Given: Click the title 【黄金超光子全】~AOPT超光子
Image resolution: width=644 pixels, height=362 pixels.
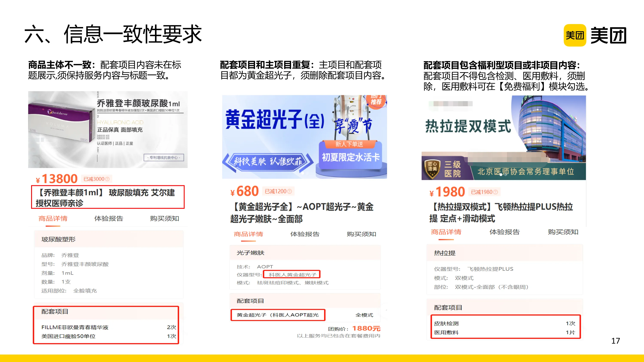Looking at the screenshot, I should click(x=302, y=213).
